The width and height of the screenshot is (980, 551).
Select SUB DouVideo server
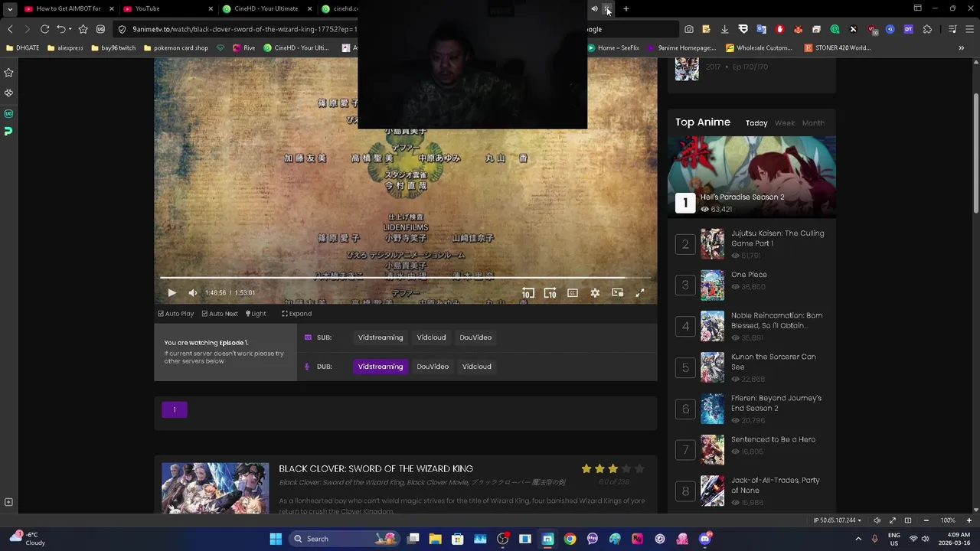[x=475, y=337]
